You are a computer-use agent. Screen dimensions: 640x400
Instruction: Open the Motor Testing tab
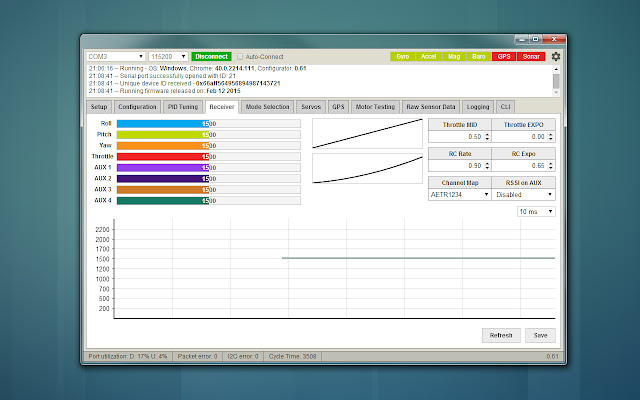tap(374, 105)
